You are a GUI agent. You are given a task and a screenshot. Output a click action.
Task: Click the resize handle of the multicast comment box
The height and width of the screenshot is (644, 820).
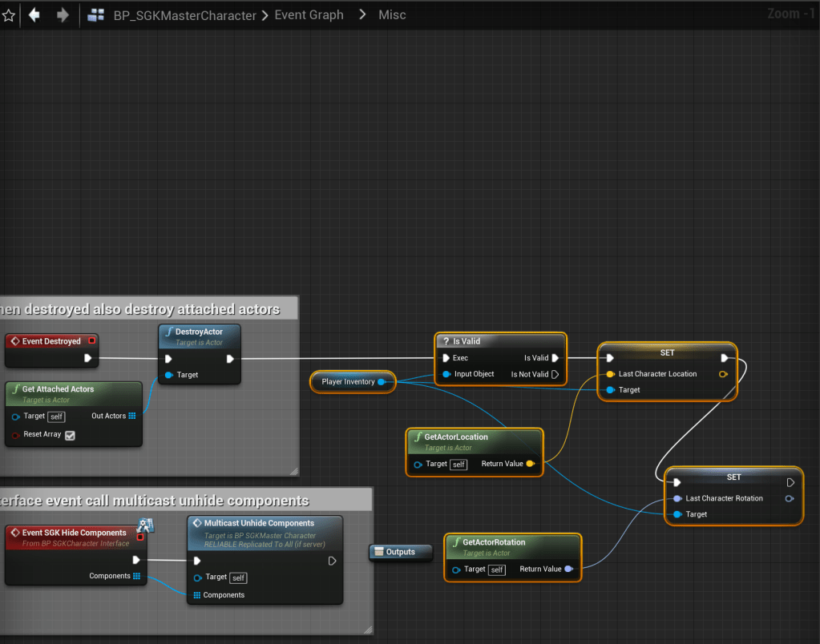(x=368, y=630)
